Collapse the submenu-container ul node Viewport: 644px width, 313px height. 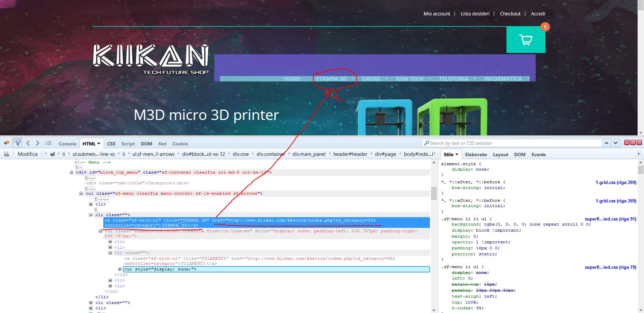[x=100, y=231]
